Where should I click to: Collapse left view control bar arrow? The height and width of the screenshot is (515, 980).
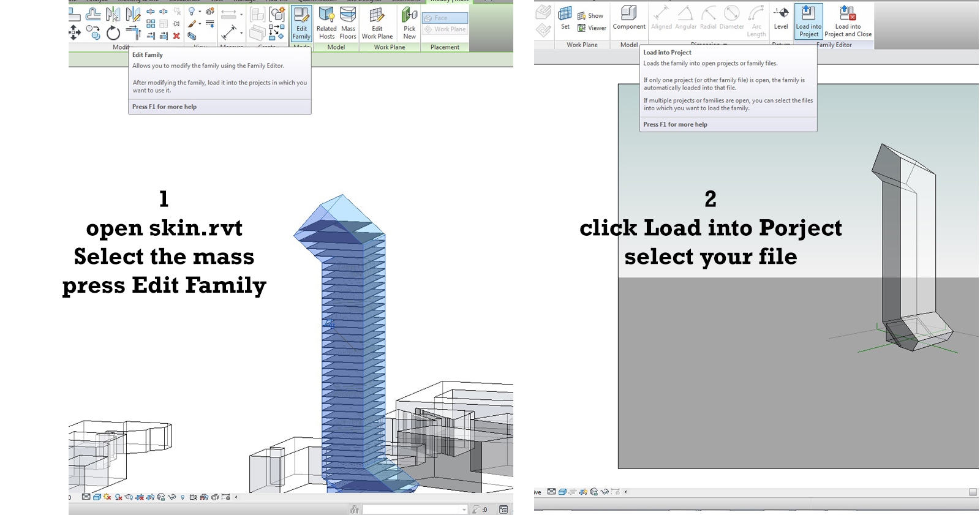236,497
